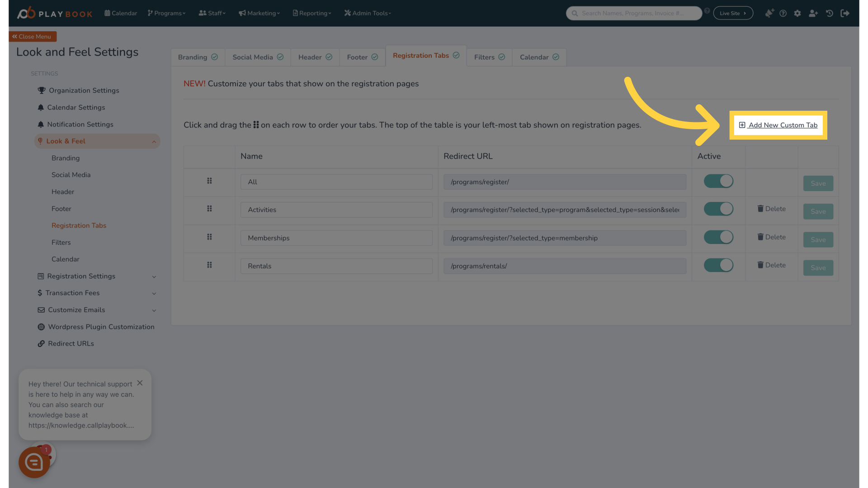Switch to the Filters tab
Viewport: 868px width, 488px height.
pos(490,56)
